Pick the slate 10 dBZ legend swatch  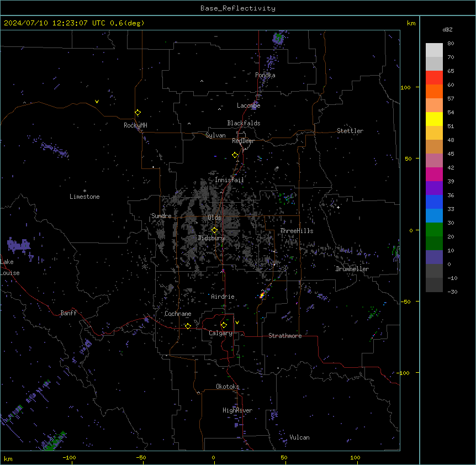pos(434,257)
